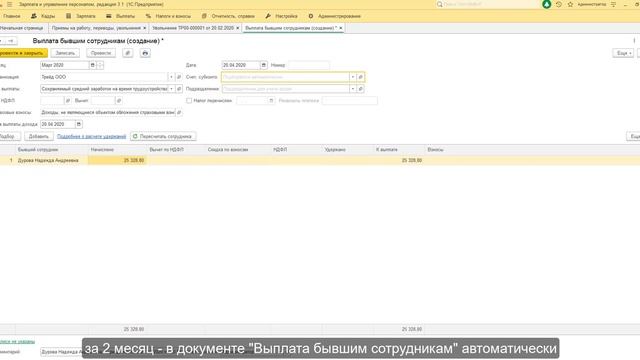Open Вычет code record icon
The width and height of the screenshot is (640, 360).
(119, 100)
